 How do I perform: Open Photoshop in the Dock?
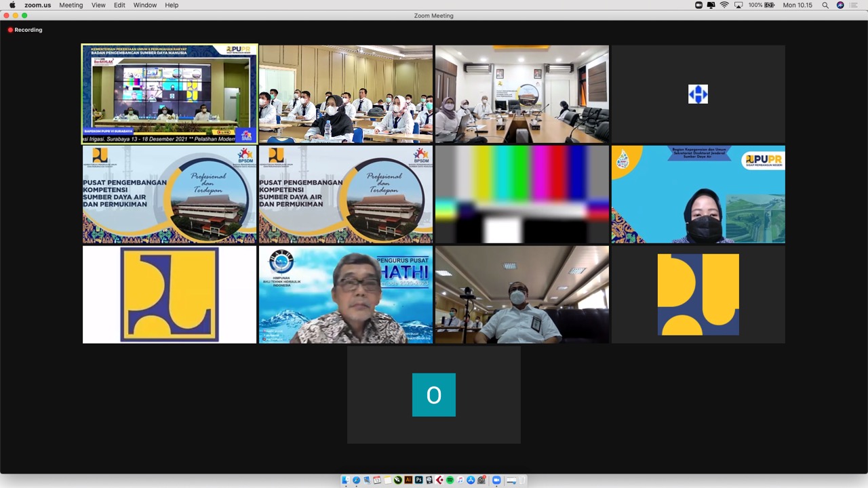coord(418,480)
